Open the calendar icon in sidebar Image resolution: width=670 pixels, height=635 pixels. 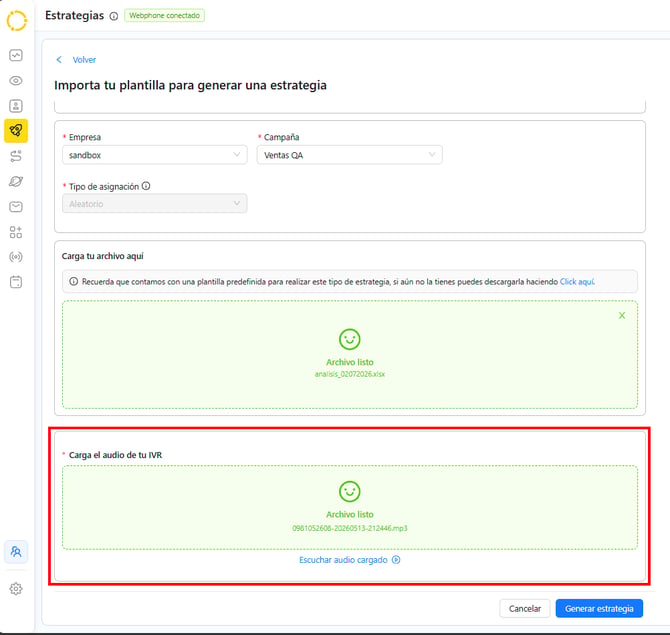16,282
